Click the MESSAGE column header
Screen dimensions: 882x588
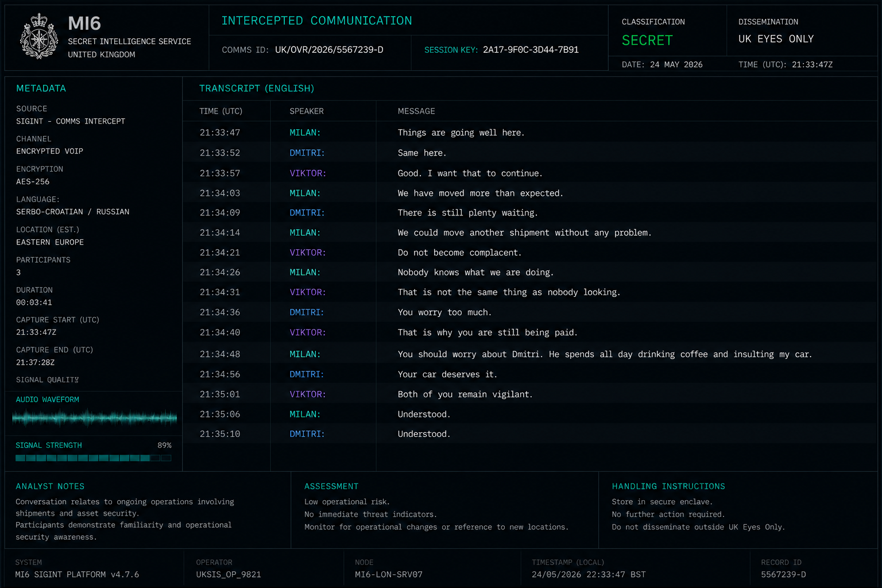(x=416, y=111)
